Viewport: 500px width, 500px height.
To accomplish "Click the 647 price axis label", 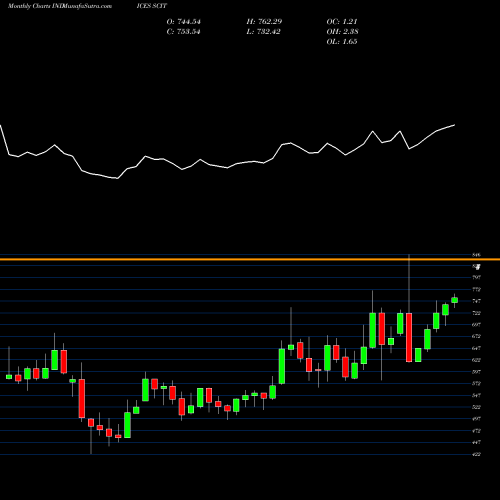I will tap(476, 348).
